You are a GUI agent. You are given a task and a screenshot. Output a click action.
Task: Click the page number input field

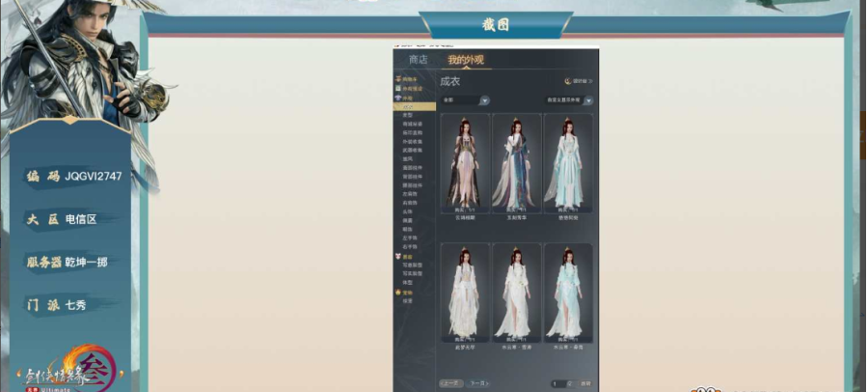559,383
